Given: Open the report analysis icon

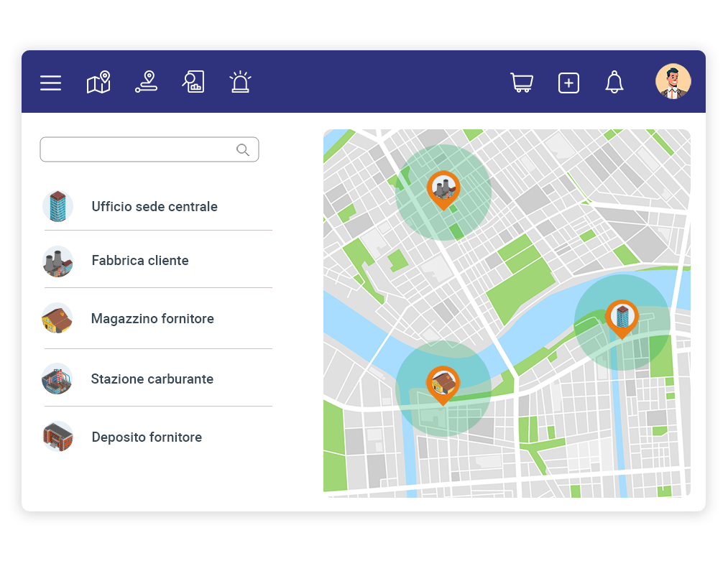Looking at the screenshot, I should [x=193, y=82].
